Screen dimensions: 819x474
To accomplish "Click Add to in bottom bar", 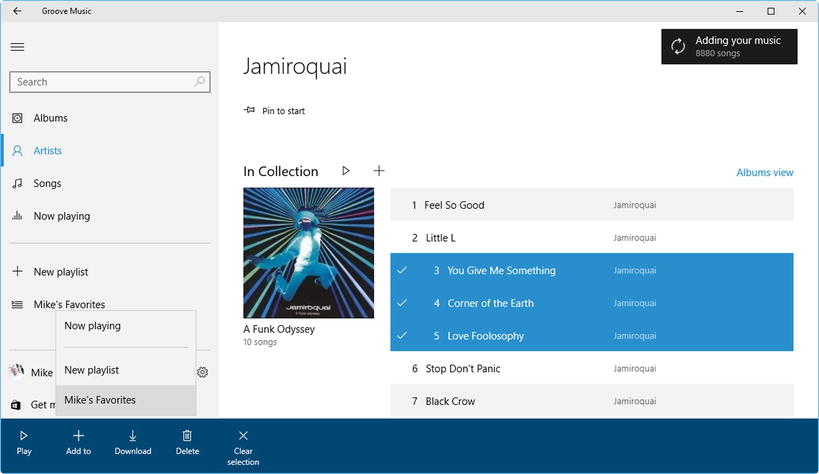I will coord(78,443).
